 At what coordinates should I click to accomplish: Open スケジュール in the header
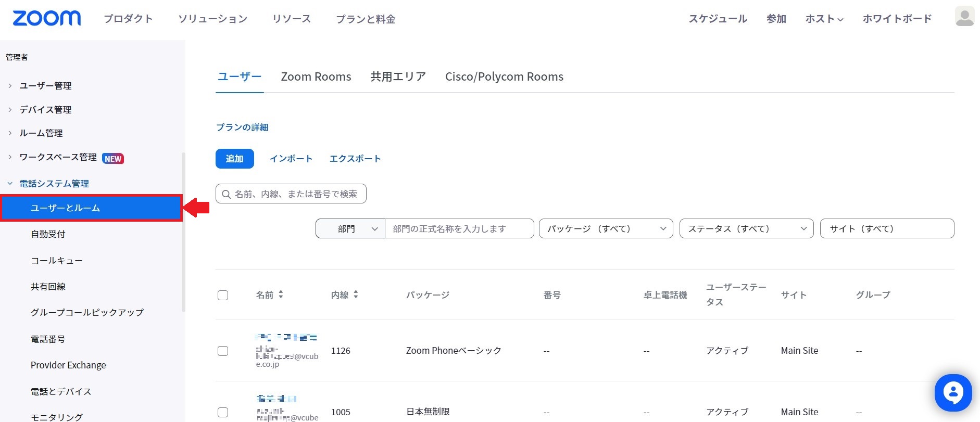(x=718, y=19)
